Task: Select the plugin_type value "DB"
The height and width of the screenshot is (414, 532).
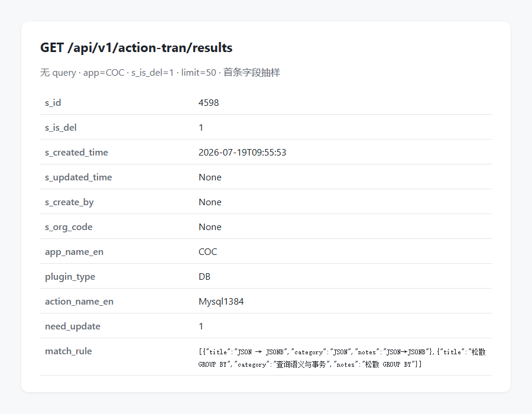Action: point(205,277)
